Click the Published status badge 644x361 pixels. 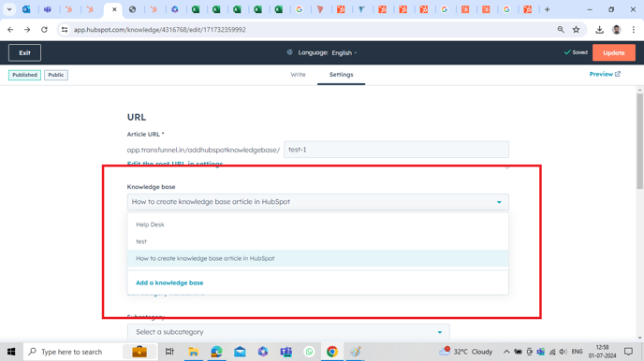coord(24,75)
